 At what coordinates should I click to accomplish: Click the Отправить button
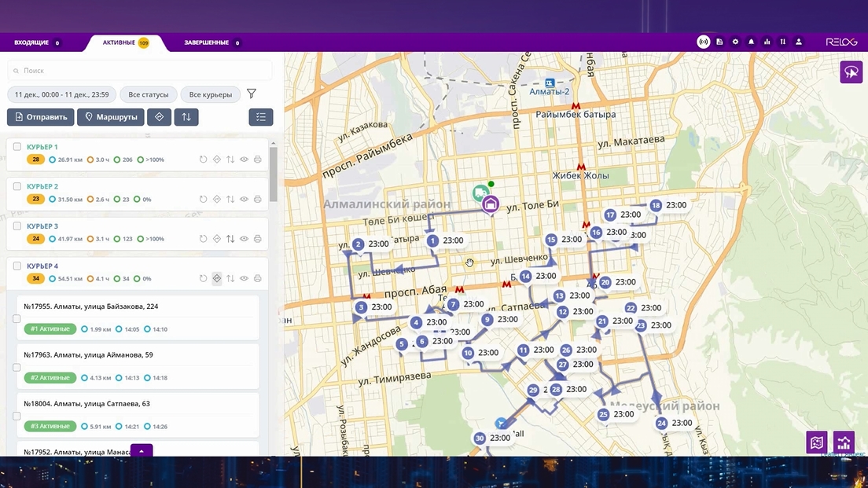(41, 117)
